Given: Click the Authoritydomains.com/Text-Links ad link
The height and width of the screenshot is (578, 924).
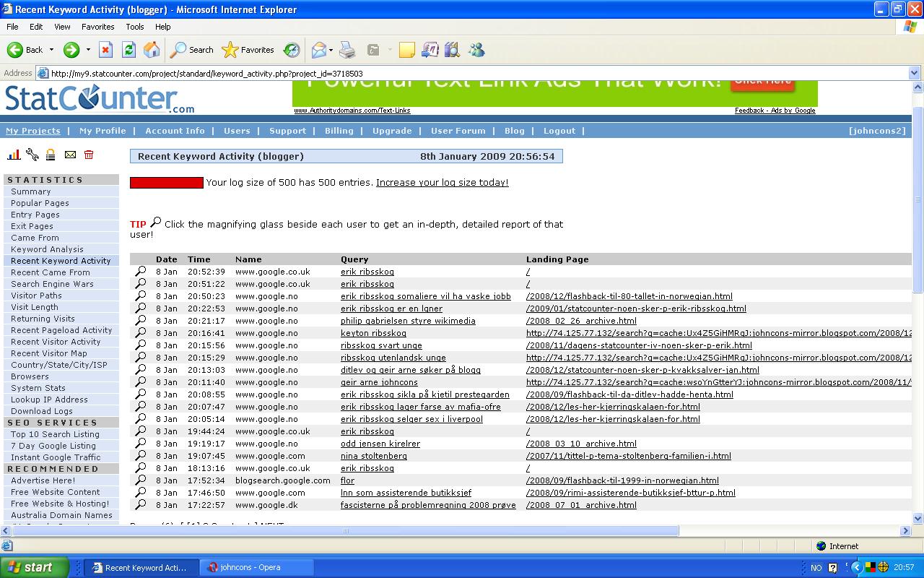Looking at the screenshot, I should [352, 111].
